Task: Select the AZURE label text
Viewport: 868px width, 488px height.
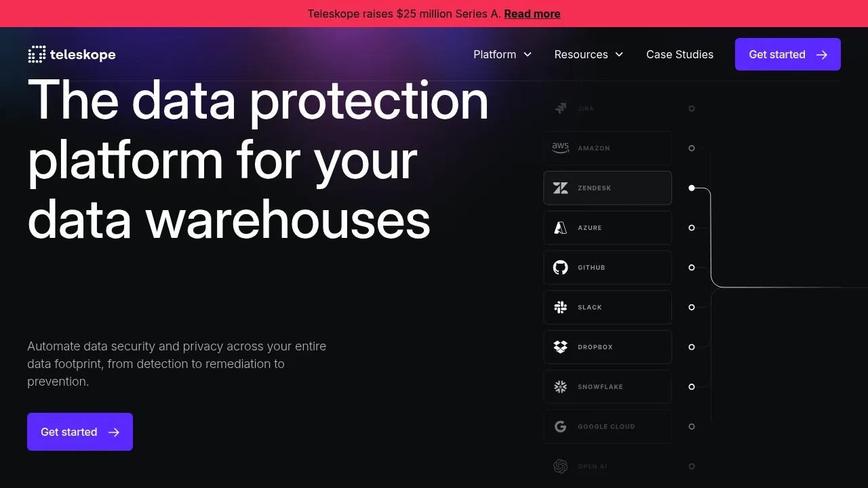Action: pos(590,228)
